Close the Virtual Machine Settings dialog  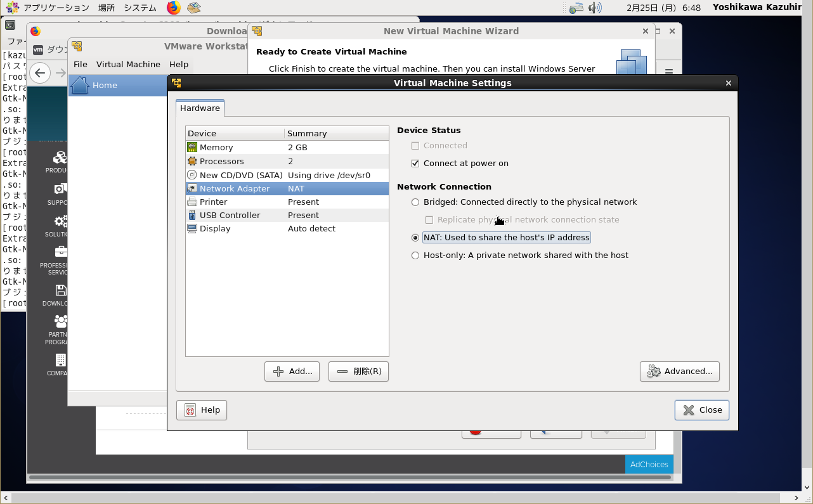point(701,410)
